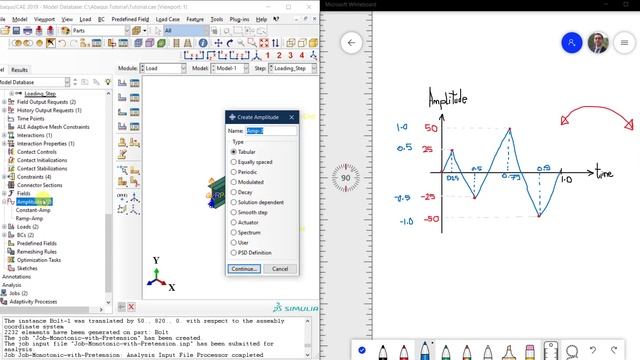
Task: Click the Whiteboard undo arrow
Action: (593, 350)
